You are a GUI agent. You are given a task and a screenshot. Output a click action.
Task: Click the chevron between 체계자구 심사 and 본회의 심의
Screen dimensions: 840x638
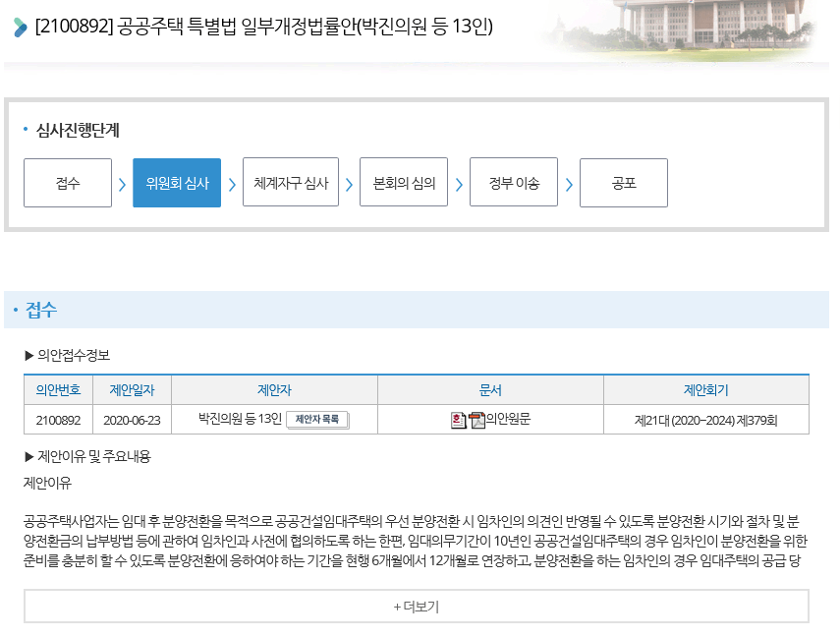click(x=349, y=184)
